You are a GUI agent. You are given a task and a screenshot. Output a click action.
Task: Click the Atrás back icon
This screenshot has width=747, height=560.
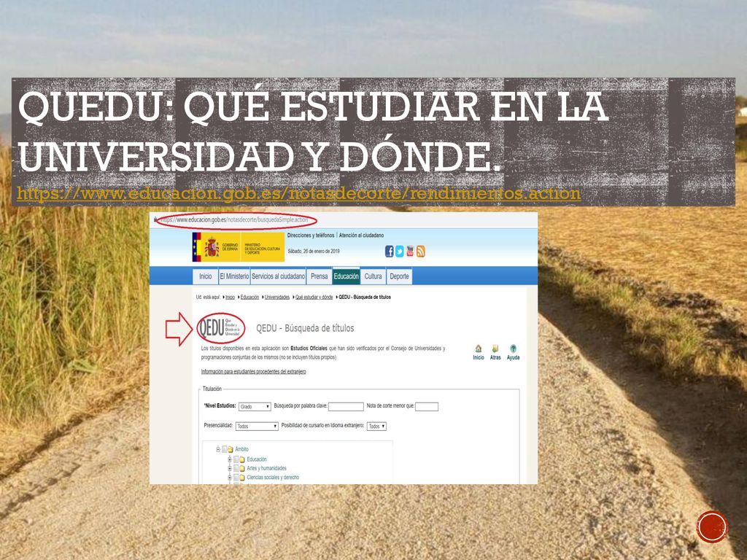pyautogui.click(x=495, y=349)
